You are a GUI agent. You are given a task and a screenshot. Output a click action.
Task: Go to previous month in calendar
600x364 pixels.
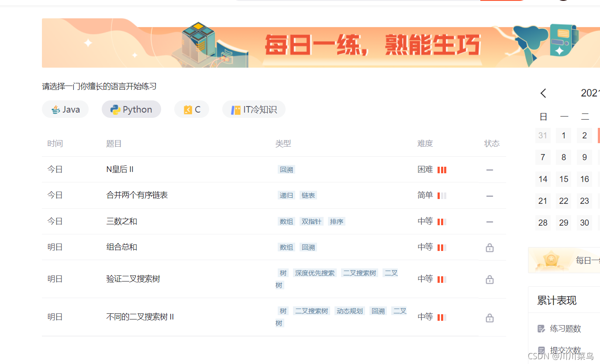(x=543, y=93)
